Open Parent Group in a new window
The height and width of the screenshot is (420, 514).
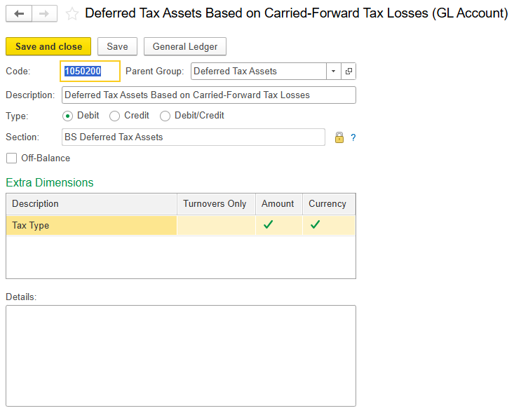349,71
